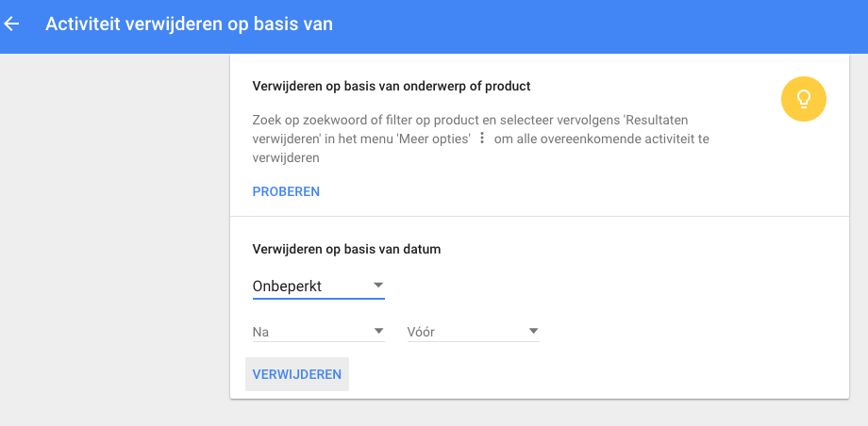868x426 pixels.
Task: Click heading 'Verwijderen op basis van onderwerp of product'
Action: 392,86
